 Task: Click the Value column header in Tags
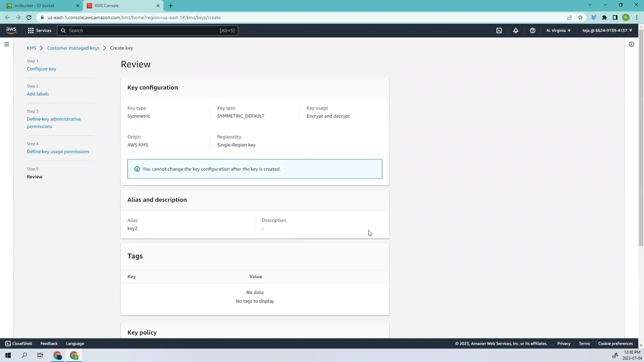(256, 277)
